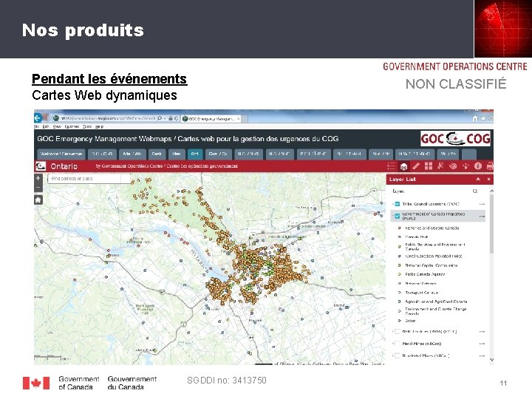Switch to the Que / Qc tab
The width and height of the screenshot is (532, 399).
(x=218, y=154)
